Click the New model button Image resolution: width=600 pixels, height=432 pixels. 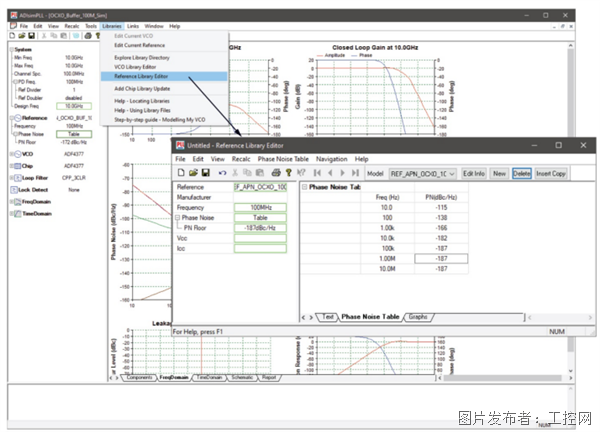pyautogui.click(x=499, y=174)
